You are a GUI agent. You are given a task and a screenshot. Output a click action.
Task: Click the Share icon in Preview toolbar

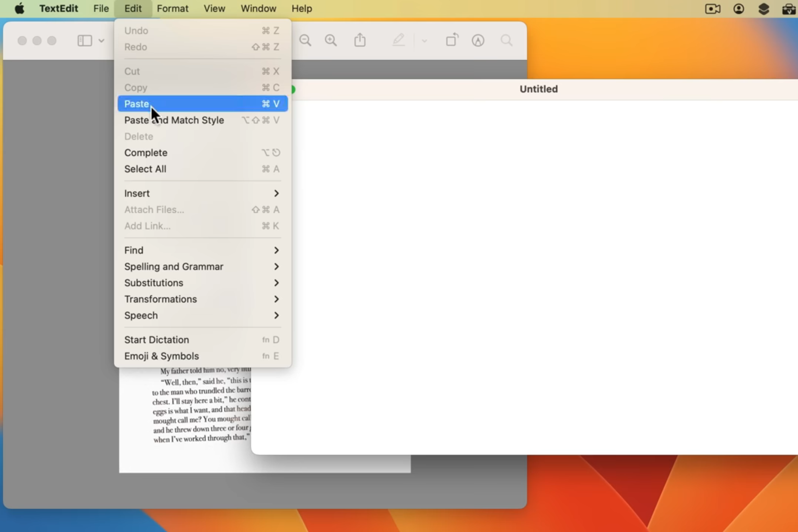360,40
